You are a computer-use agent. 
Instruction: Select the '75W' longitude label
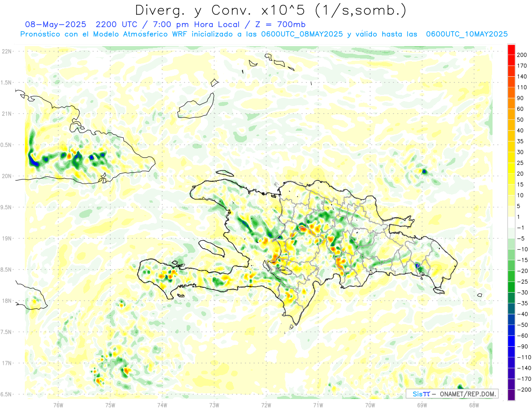point(110,405)
